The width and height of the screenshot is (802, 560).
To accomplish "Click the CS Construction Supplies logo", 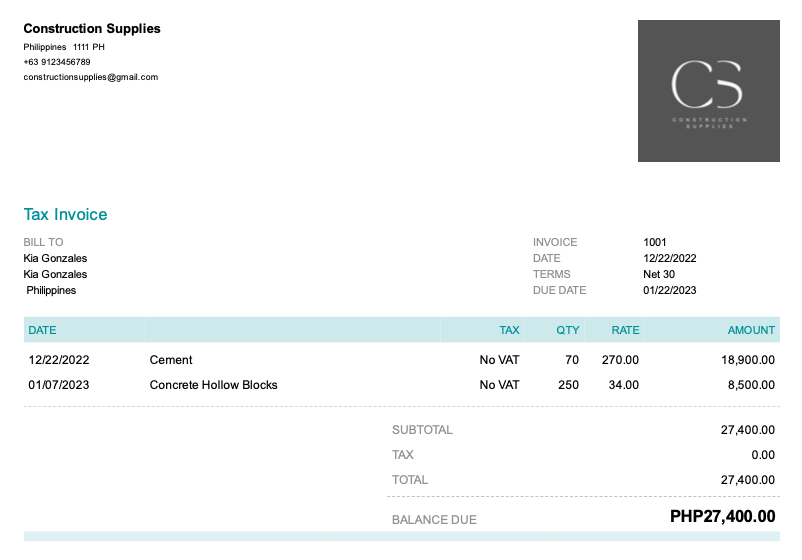I will pos(708,90).
